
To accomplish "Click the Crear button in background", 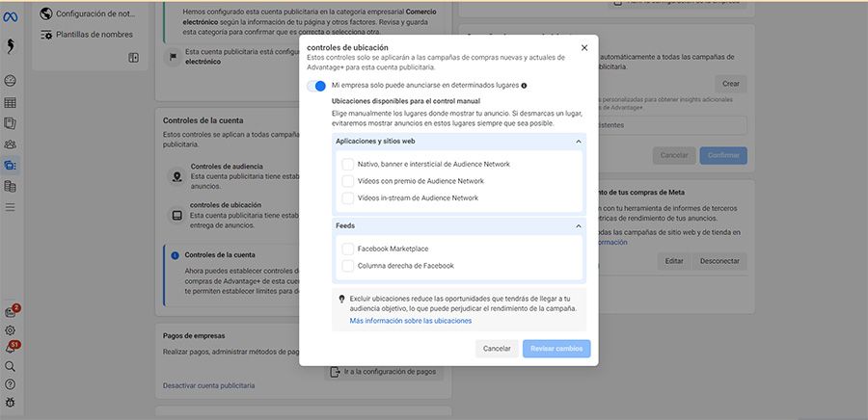I will tap(731, 84).
